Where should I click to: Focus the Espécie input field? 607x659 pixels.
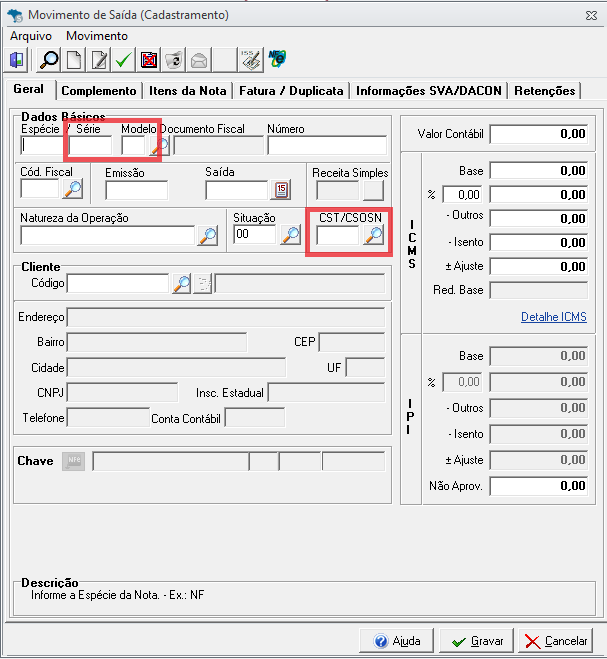coord(42,145)
